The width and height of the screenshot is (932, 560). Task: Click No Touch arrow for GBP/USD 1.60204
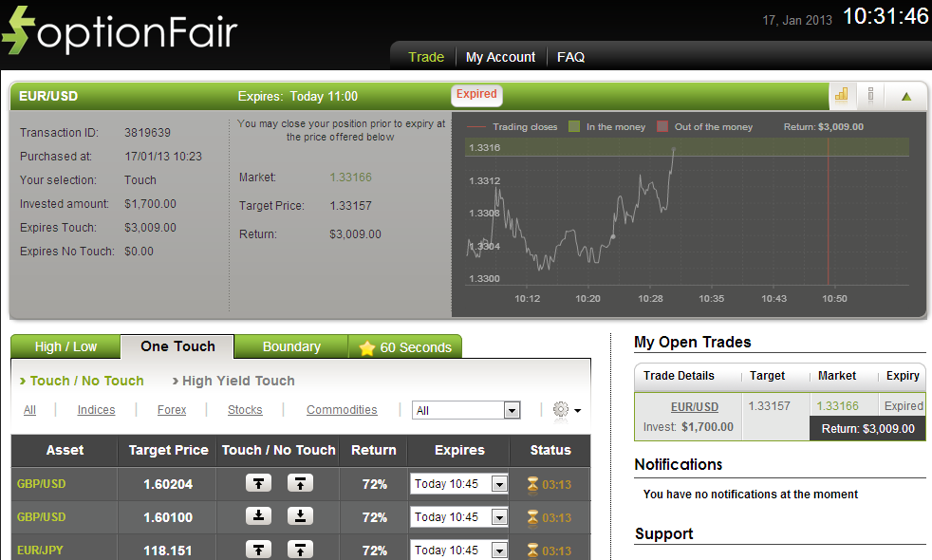pyautogui.click(x=298, y=483)
